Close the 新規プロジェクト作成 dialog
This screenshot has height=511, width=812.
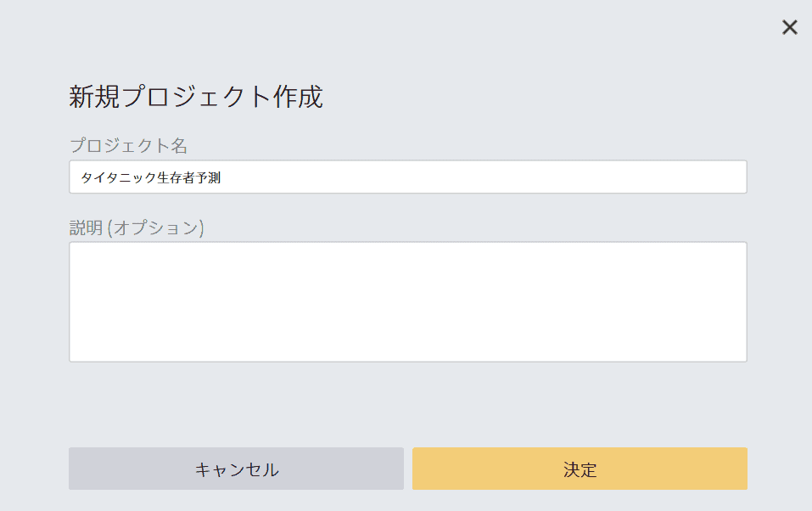pos(789,27)
